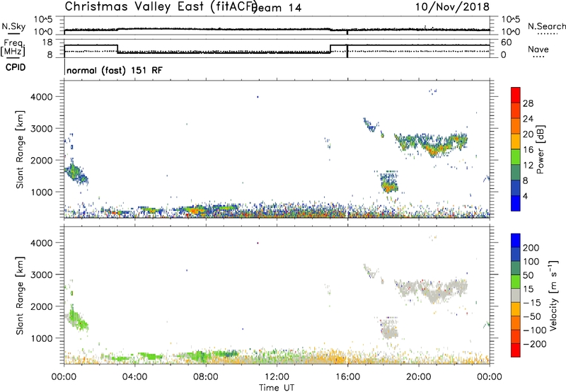The image size is (566, 392).
Task: Click the '1000' tick in the velocity panel
Action: pyautogui.click(x=42, y=338)
